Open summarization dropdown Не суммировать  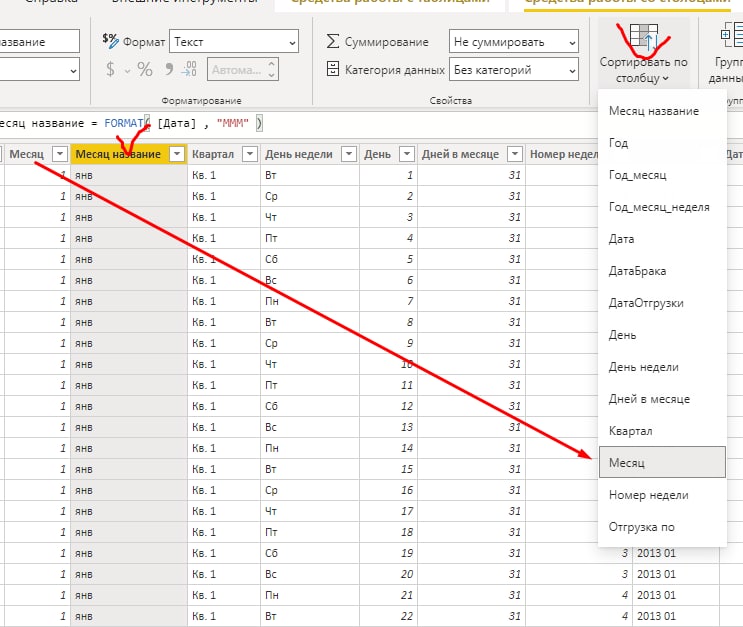click(514, 42)
